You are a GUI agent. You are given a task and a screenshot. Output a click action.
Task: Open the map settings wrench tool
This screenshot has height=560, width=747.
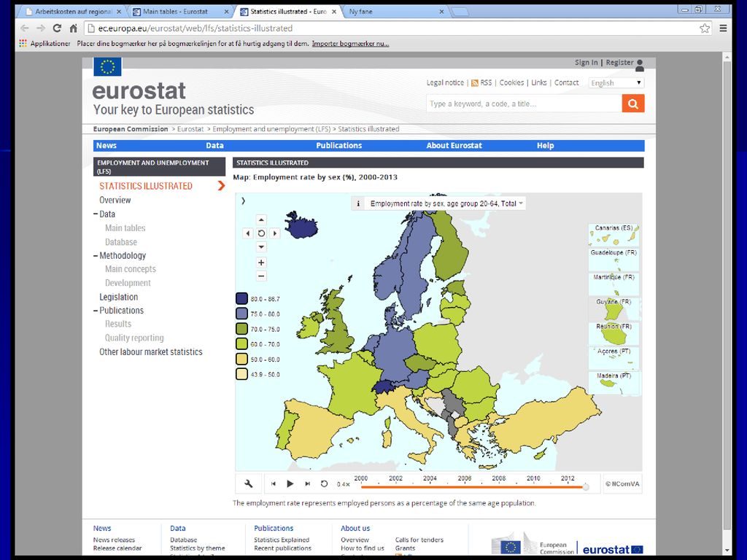[248, 484]
